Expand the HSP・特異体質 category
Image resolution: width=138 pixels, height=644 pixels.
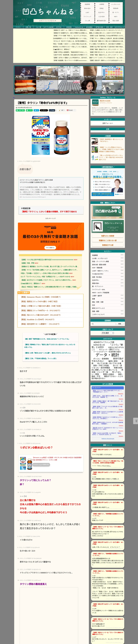[x=122, y=267]
